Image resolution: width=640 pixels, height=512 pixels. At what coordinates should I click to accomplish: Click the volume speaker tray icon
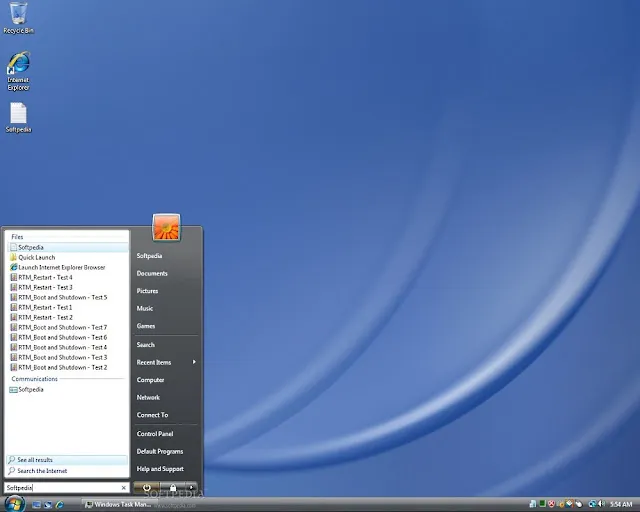point(601,504)
